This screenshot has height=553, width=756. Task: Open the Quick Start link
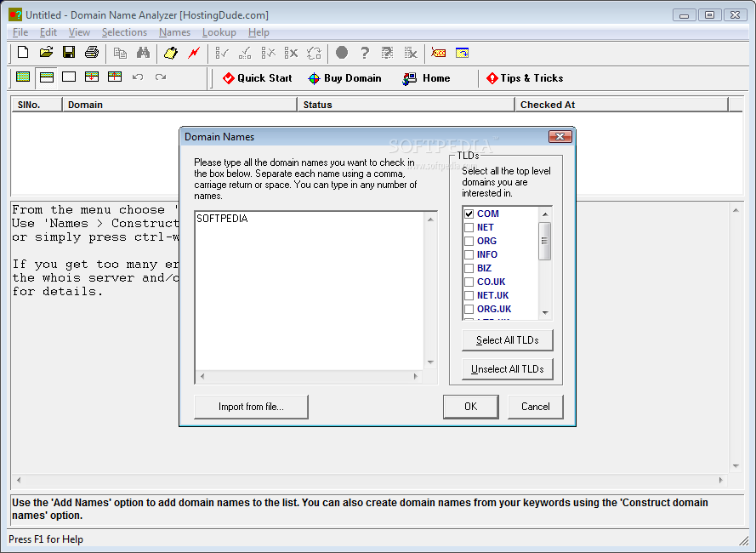pos(258,78)
